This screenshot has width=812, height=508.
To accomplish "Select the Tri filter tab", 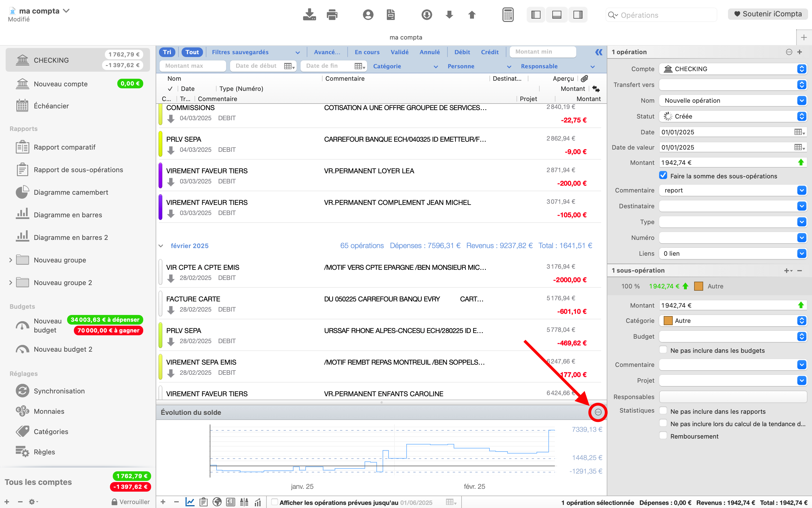I will pyautogui.click(x=167, y=52).
